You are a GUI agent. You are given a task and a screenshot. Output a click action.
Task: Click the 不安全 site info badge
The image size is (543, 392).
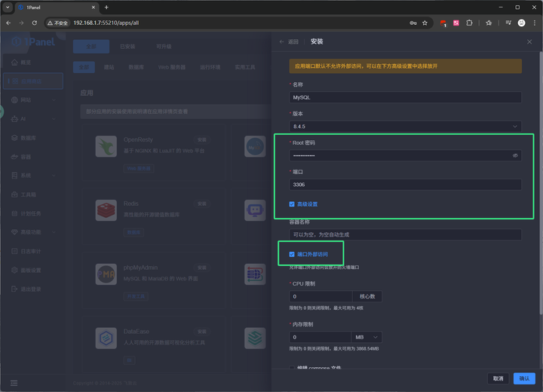pyautogui.click(x=58, y=23)
